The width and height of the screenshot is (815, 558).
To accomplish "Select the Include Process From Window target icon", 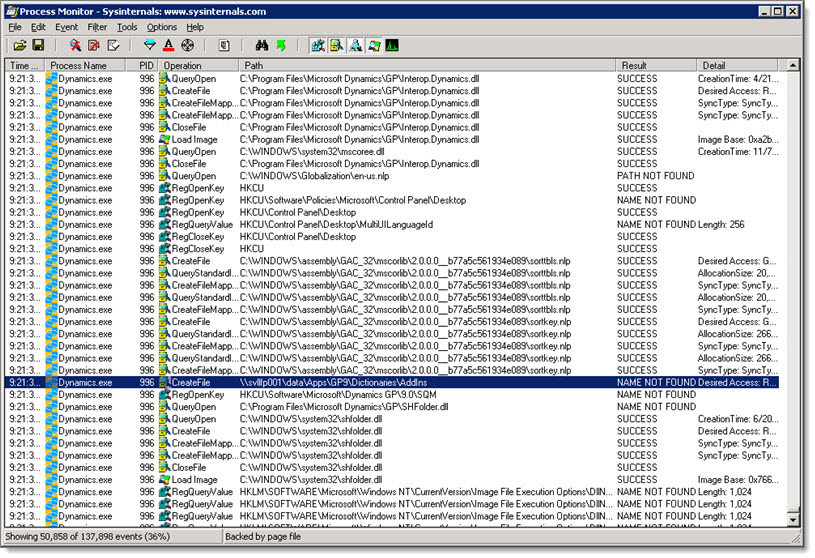I will [x=188, y=46].
